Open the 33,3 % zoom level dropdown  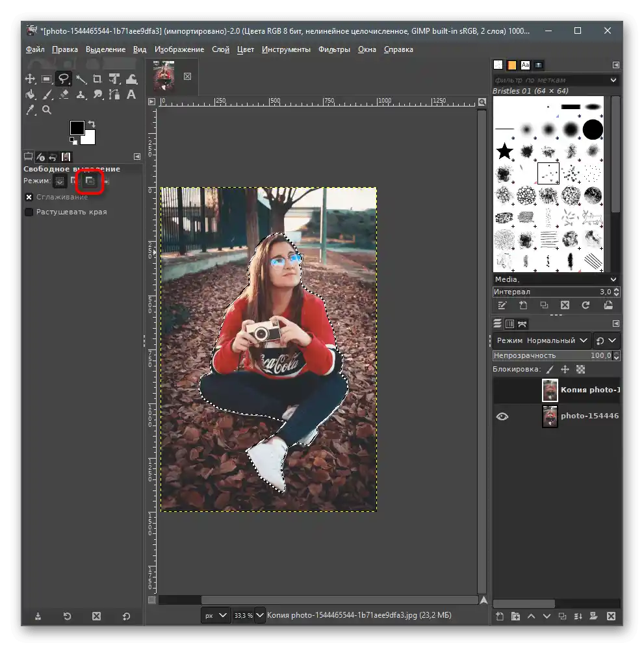pyautogui.click(x=260, y=615)
